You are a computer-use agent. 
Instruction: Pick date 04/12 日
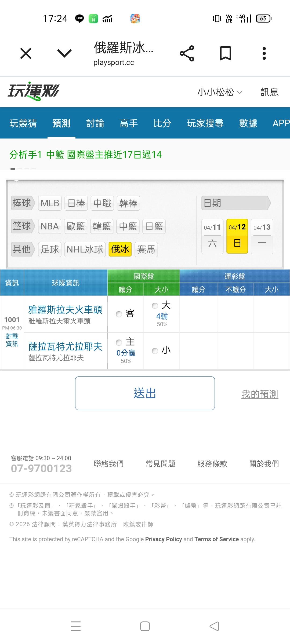pos(237,236)
